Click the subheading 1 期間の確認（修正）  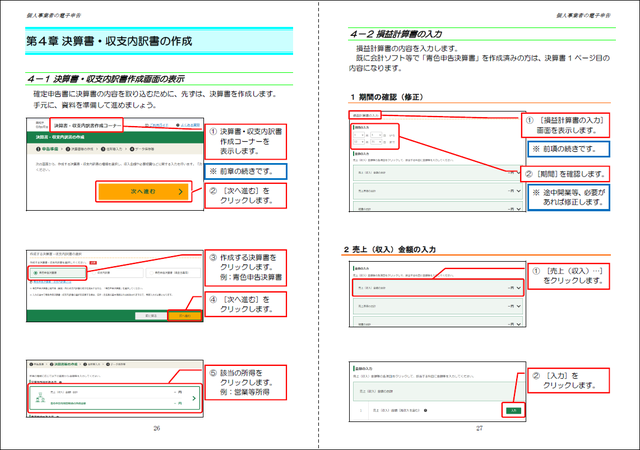click(386, 97)
